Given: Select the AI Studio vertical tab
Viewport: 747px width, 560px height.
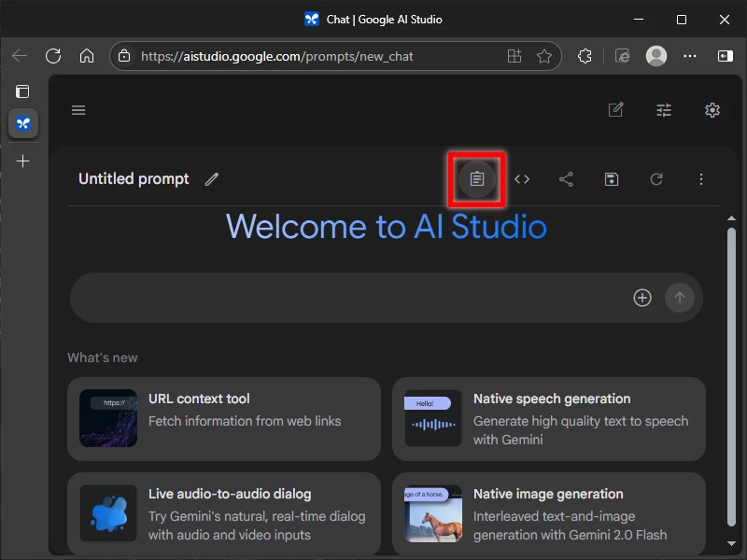Looking at the screenshot, I should coord(23,124).
